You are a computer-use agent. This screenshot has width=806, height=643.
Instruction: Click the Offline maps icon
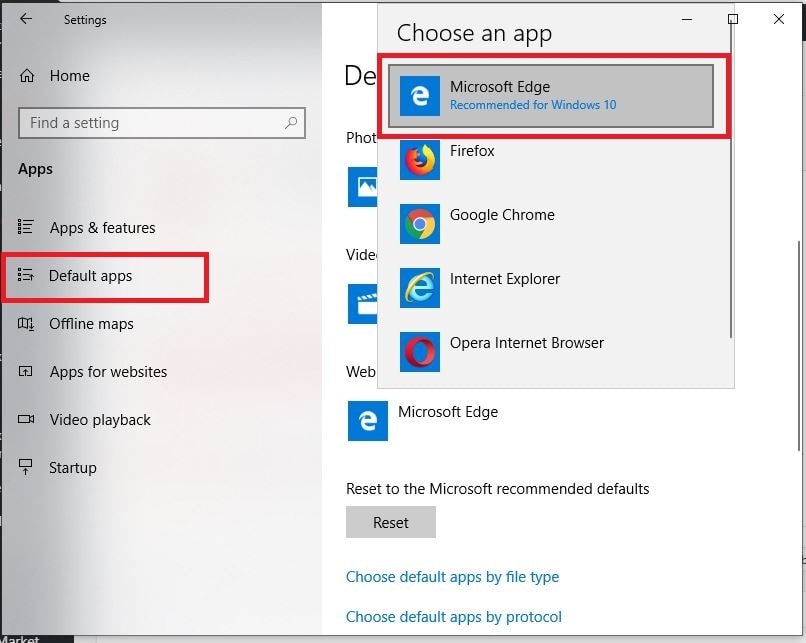[x=26, y=324]
